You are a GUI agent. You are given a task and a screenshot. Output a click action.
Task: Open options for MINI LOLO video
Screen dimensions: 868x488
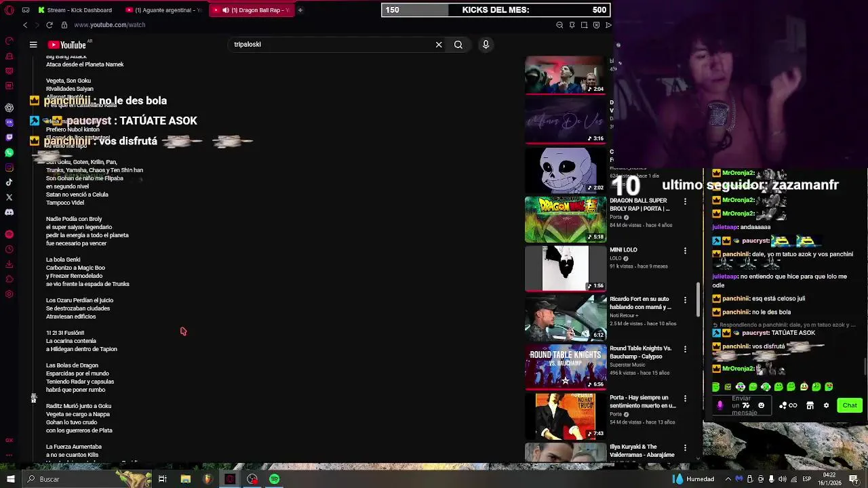click(x=685, y=251)
